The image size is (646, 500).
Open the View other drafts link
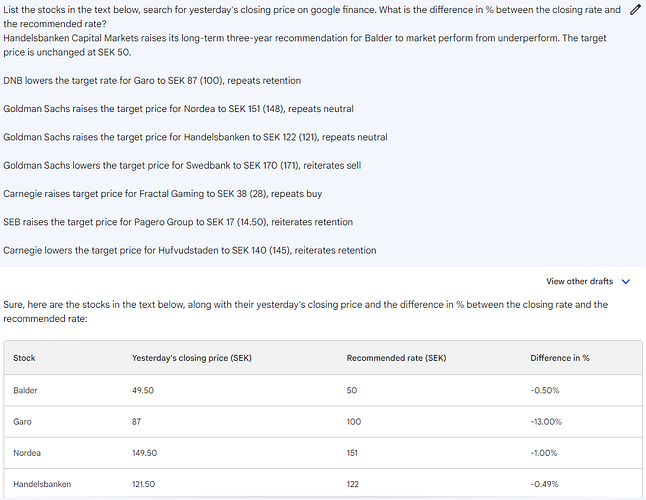point(579,282)
